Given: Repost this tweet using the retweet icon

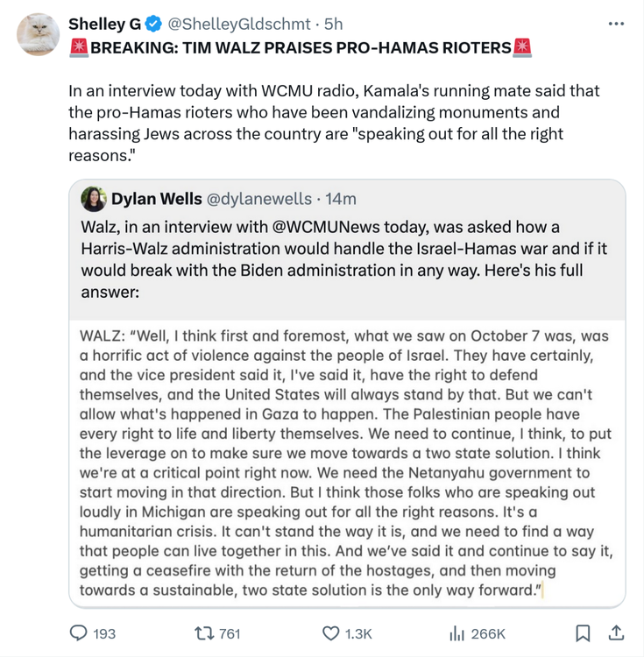Looking at the screenshot, I should (204, 633).
